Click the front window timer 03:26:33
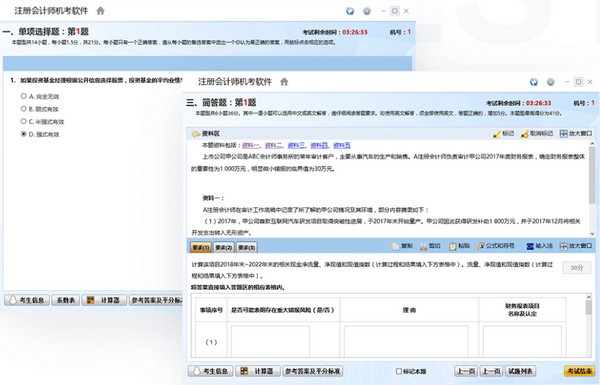The width and height of the screenshot is (600, 385). (538, 103)
